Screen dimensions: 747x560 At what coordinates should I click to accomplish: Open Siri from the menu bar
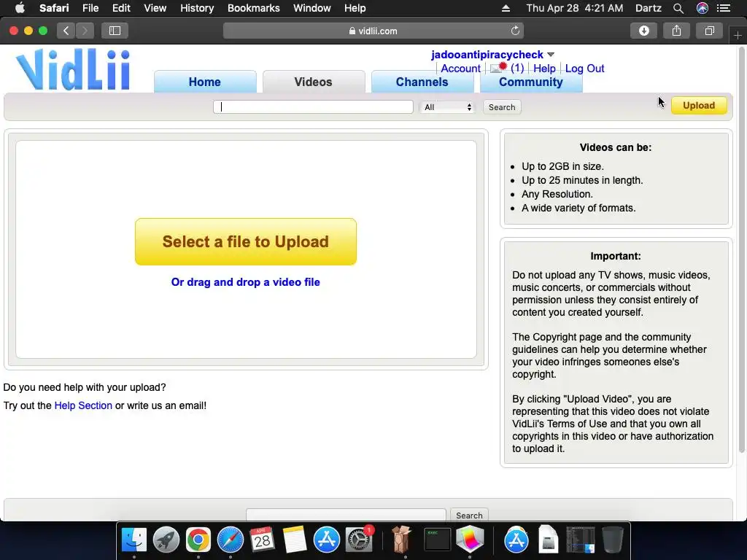pos(703,8)
